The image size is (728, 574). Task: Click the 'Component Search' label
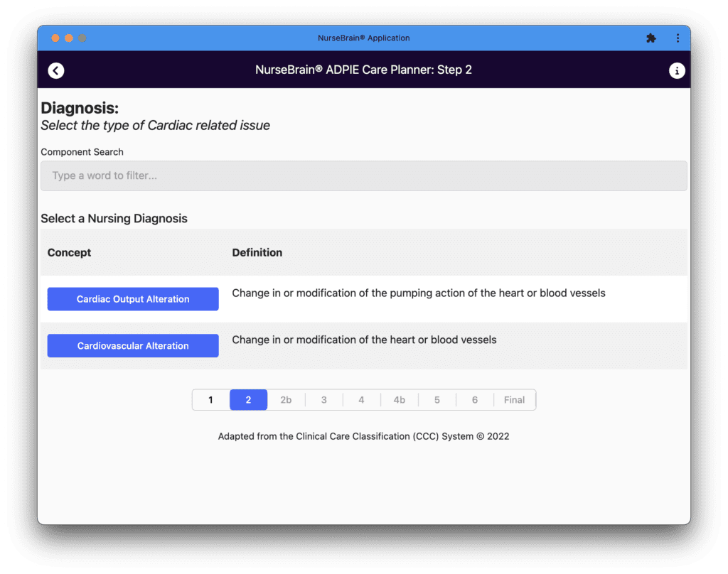coord(82,152)
